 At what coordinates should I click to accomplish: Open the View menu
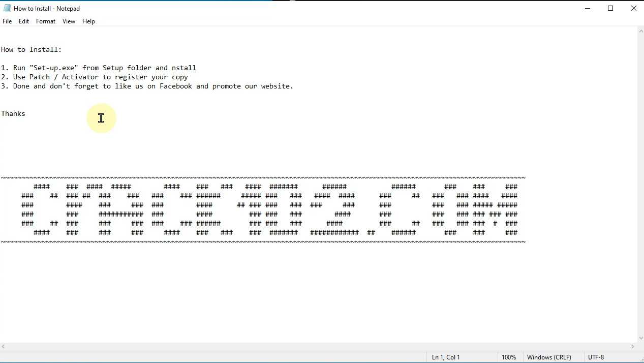69,21
